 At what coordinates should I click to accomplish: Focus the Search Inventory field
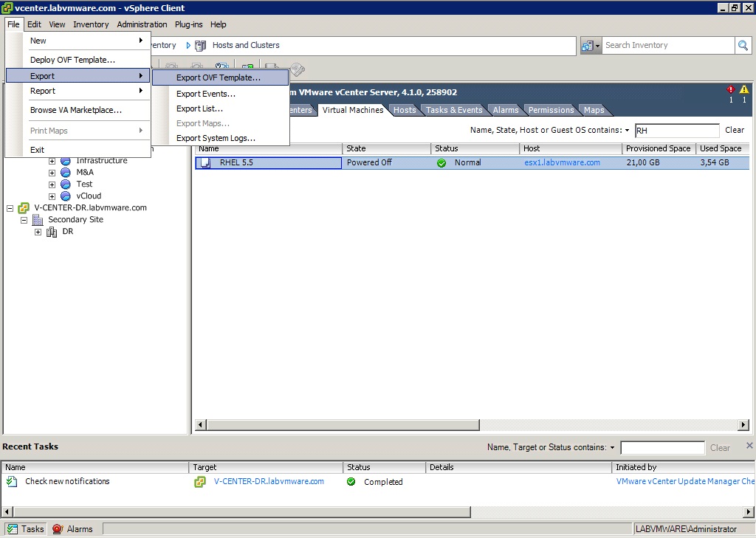click(x=667, y=45)
